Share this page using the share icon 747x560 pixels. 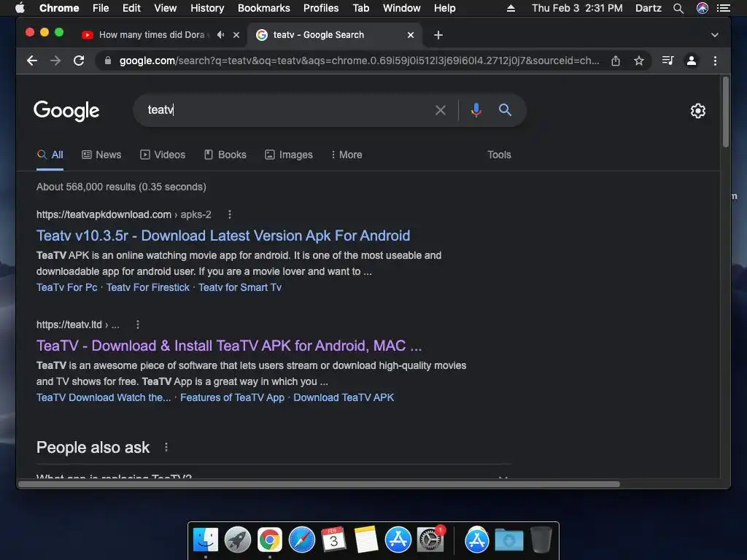coord(616,61)
